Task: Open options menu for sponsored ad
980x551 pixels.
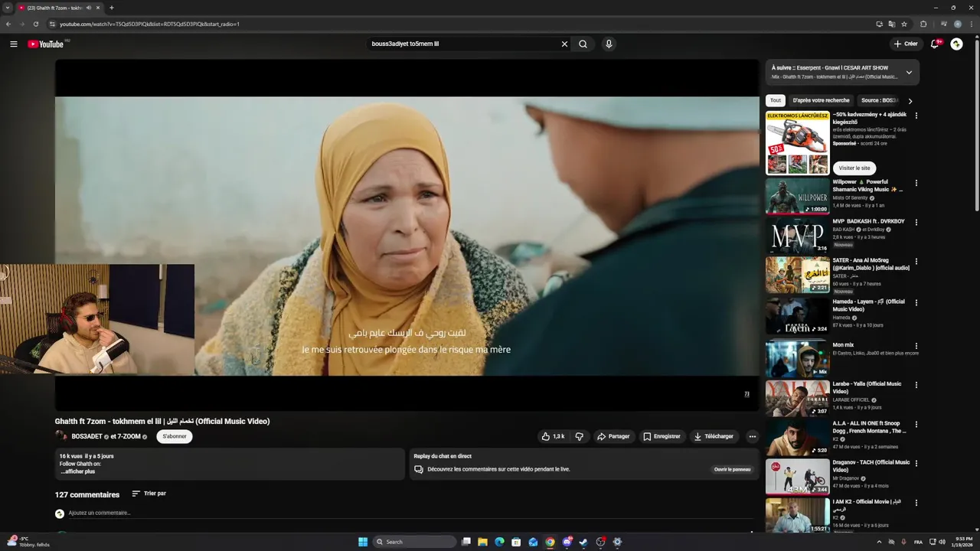Action: click(x=916, y=116)
